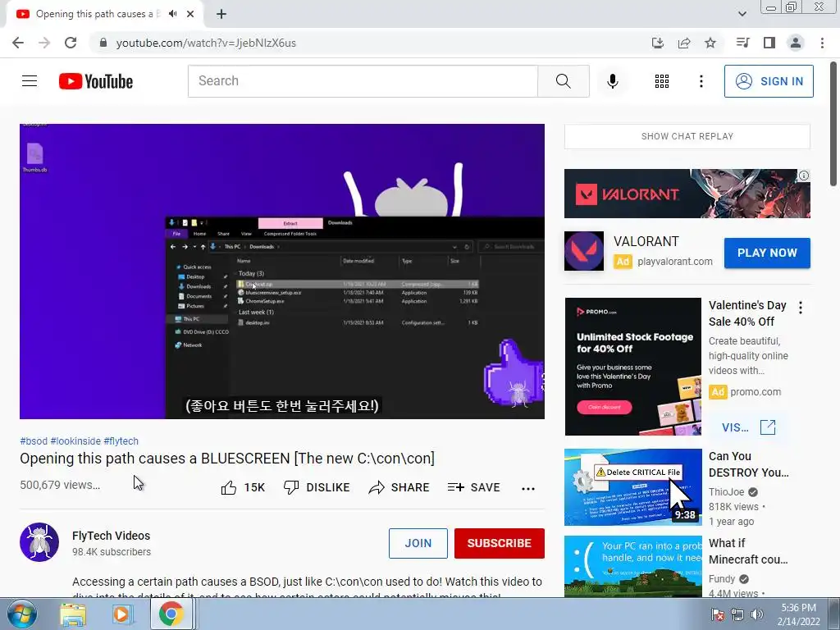Click the volume speaker tray icon
The image size is (840, 630).
(x=757, y=614)
